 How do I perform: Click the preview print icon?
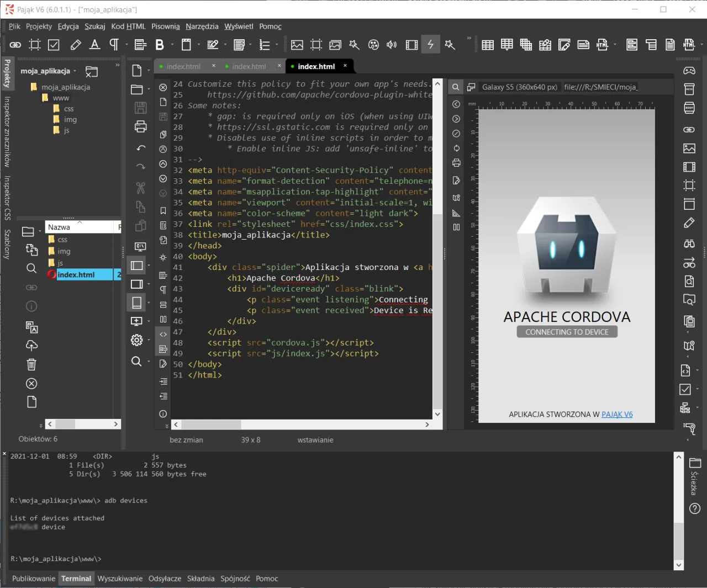[456, 163]
